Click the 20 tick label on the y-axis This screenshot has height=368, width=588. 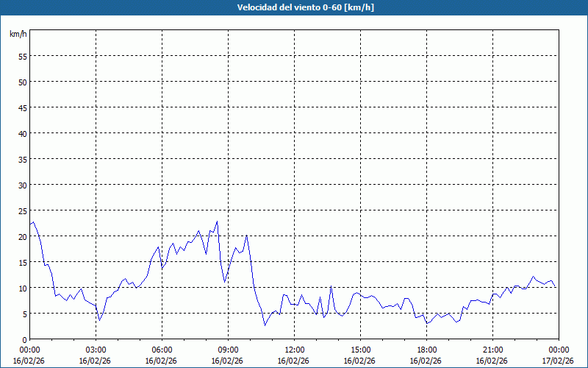click(x=22, y=236)
